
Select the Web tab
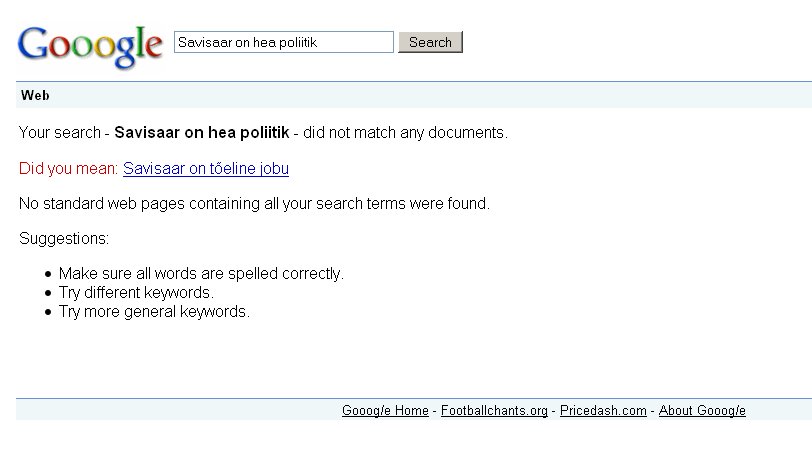pyautogui.click(x=35, y=96)
